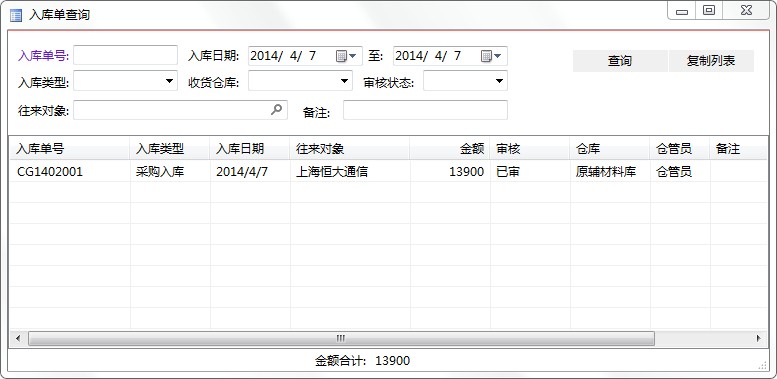Click the 2014/4/7 date cell in the table
The height and width of the screenshot is (379, 777).
coord(250,171)
